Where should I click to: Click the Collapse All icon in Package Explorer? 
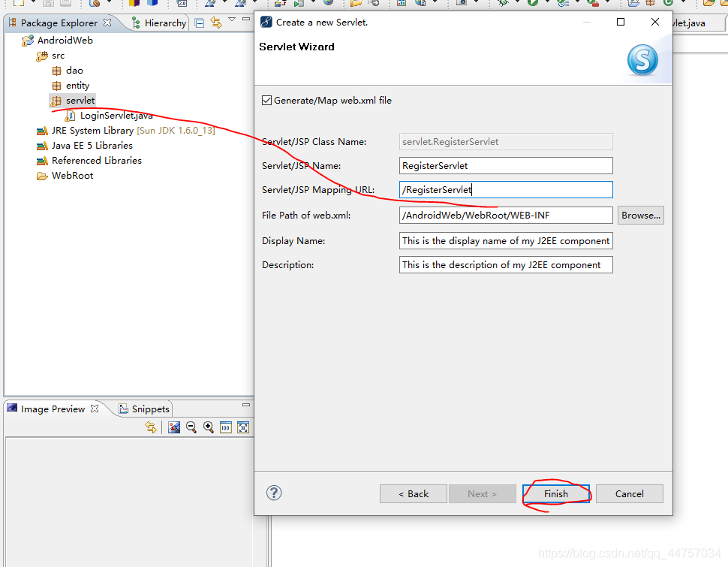tap(199, 23)
